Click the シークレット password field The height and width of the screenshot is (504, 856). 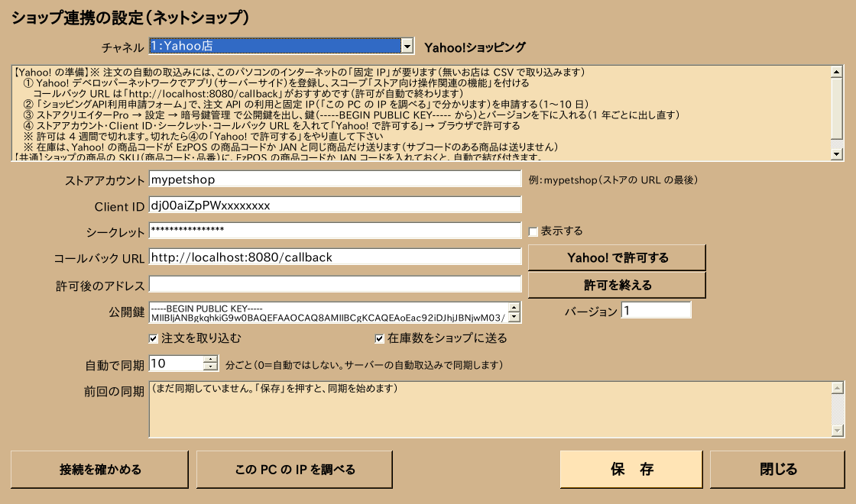(336, 231)
